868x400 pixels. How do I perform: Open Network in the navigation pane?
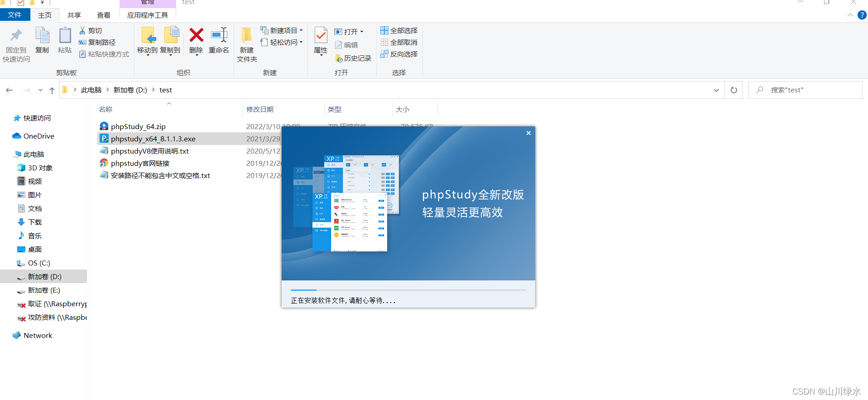click(x=38, y=335)
